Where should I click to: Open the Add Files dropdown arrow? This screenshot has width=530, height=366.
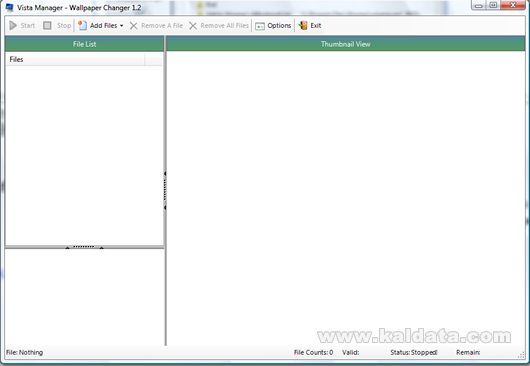tap(121, 26)
